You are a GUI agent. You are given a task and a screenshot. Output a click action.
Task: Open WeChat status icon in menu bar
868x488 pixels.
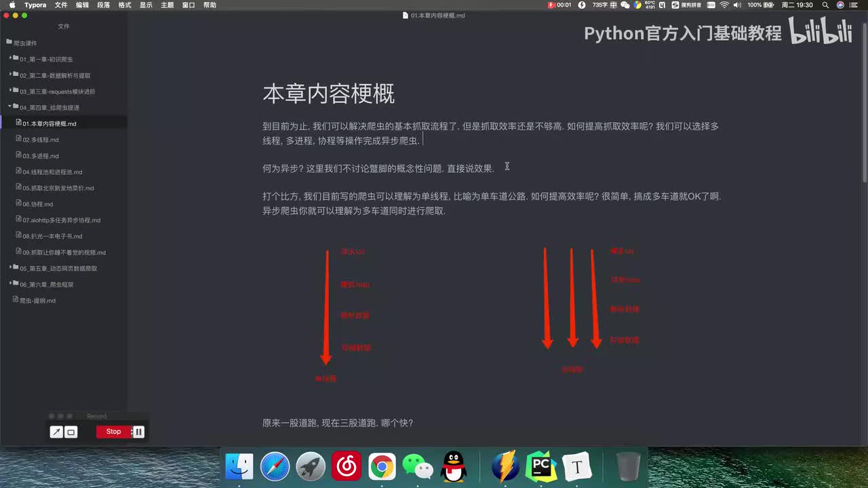625,5
